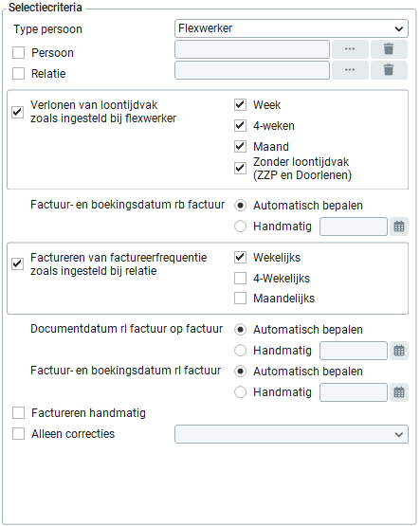Open calendar for rl factuur boekingsdatum date

point(399,392)
